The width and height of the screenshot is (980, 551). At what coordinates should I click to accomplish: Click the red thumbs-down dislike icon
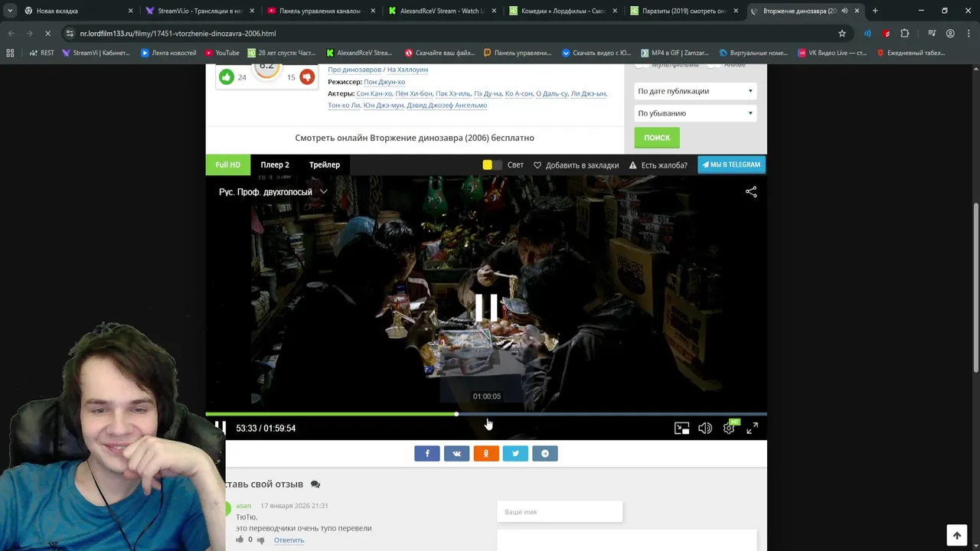point(307,77)
